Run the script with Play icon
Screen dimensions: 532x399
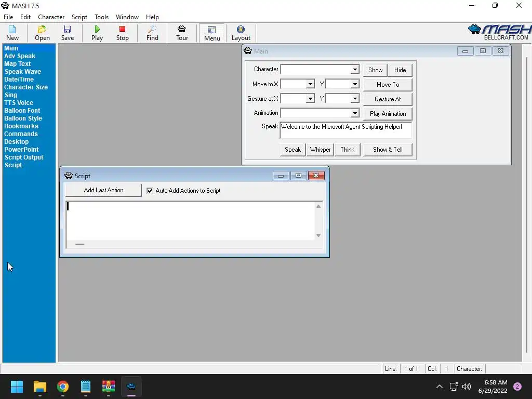[97, 33]
